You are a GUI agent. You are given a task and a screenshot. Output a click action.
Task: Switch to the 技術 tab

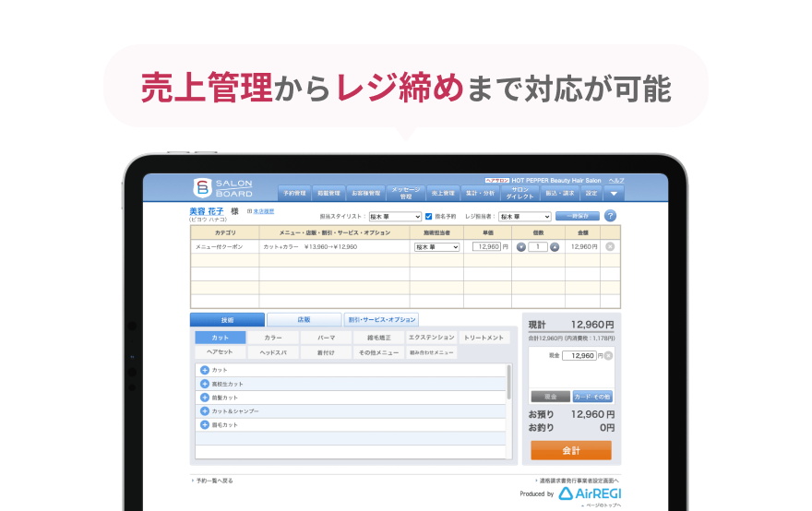pos(227,319)
